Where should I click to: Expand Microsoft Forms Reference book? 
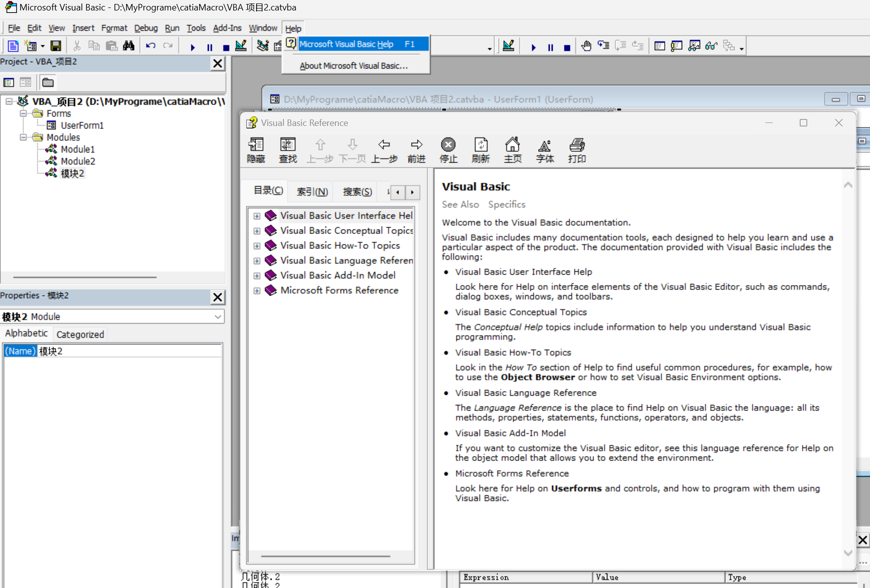point(257,291)
